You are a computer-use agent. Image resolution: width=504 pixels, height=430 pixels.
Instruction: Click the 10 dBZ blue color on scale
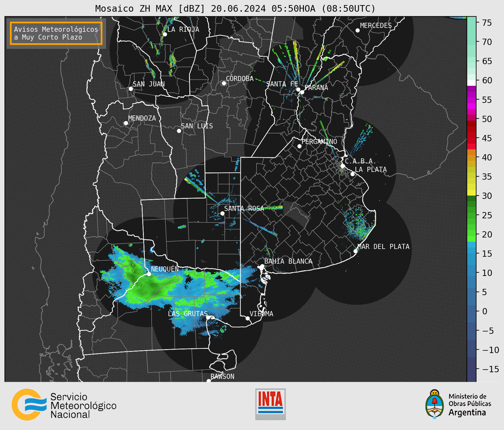click(x=471, y=273)
